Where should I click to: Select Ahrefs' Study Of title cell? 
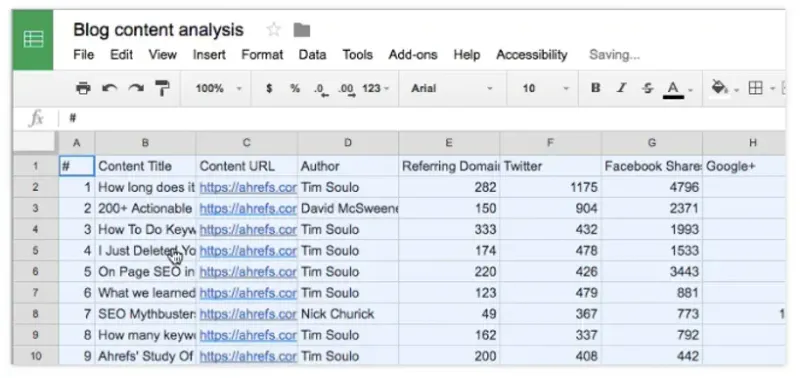coord(145,356)
